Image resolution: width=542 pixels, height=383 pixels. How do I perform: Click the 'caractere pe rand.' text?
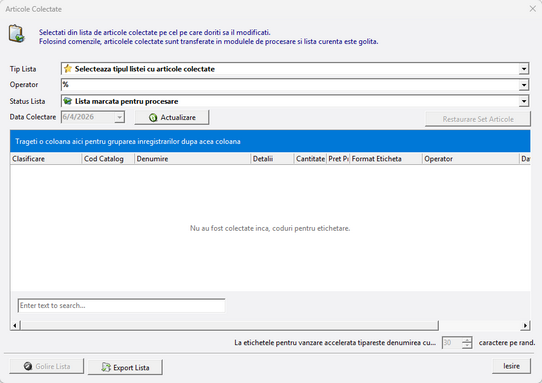pyautogui.click(x=507, y=343)
